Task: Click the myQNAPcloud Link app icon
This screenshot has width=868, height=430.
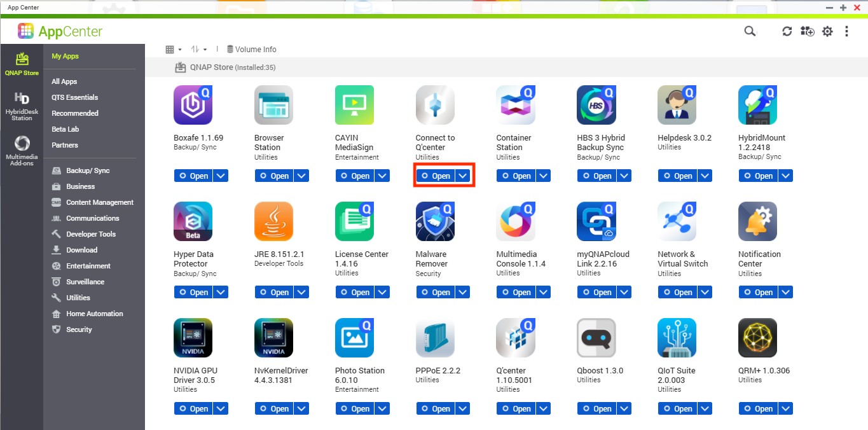Action: [x=596, y=221]
